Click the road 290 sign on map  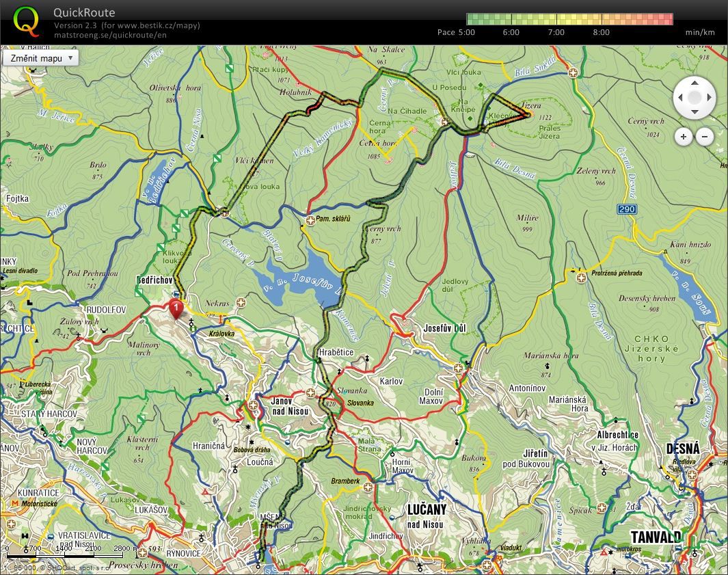[x=627, y=209]
